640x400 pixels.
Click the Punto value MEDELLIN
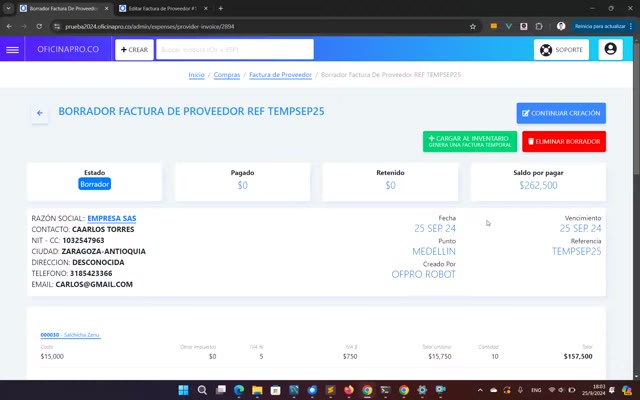[434, 251]
